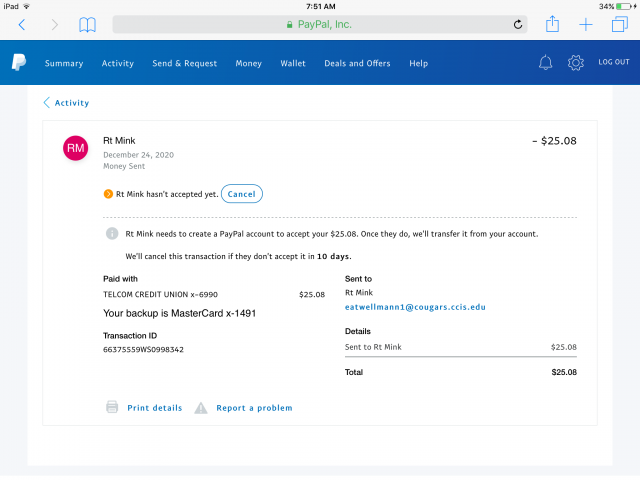Click the RM avatar circle

click(76, 148)
